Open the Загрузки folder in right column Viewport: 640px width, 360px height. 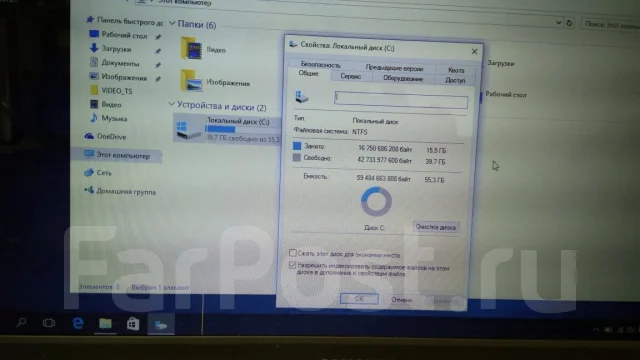pos(501,63)
